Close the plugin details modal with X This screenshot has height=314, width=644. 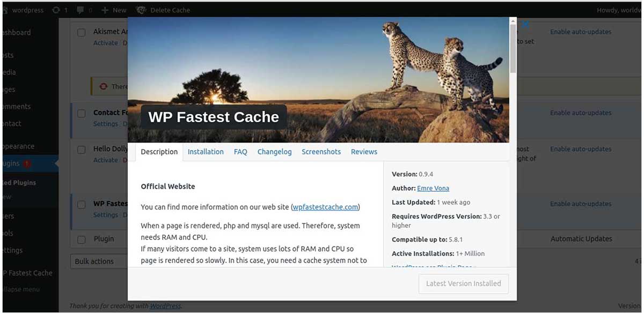coord(525,24)
